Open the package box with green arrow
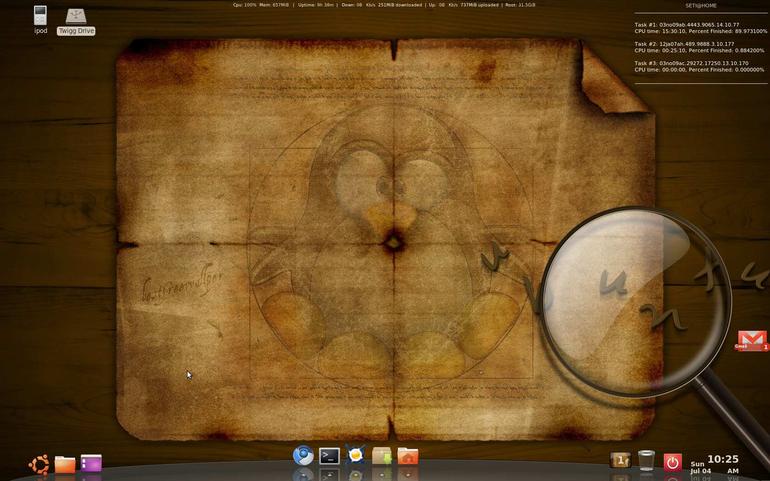The height and width of the screenshot is (481, 770). pyautogui.click(x=382, y=455)
